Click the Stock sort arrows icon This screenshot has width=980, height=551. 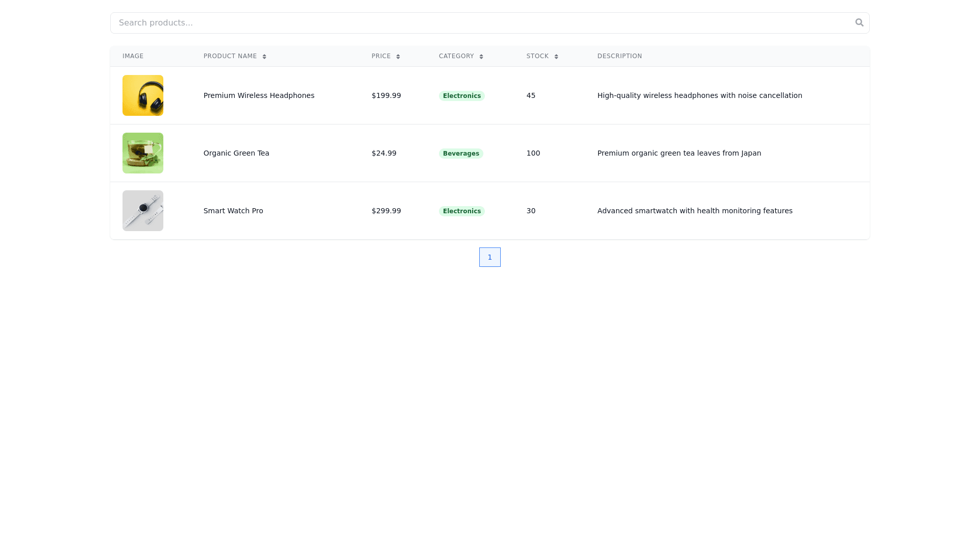point(556,57)
